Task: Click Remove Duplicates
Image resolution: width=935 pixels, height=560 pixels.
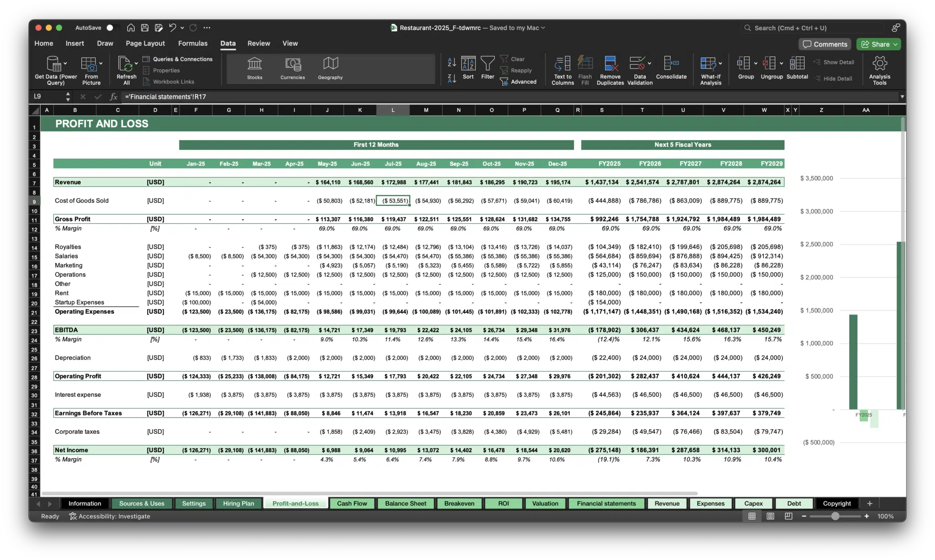Action: point(610,70)
